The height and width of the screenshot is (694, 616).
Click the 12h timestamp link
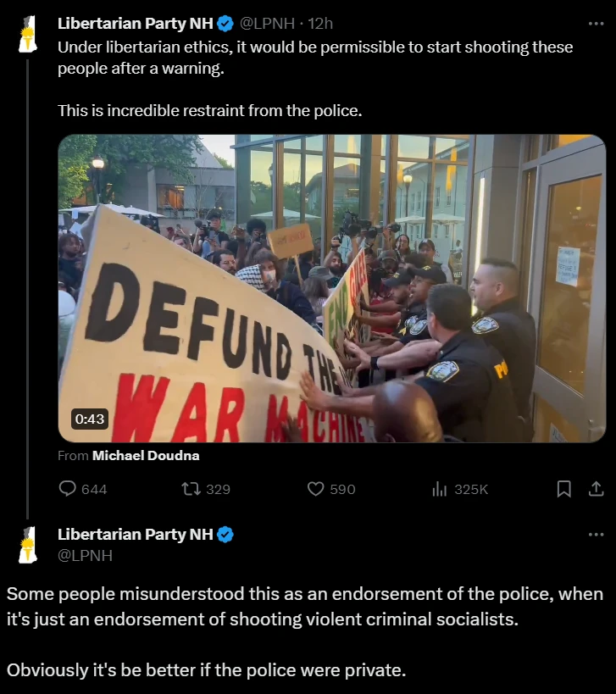click(320, 24)
